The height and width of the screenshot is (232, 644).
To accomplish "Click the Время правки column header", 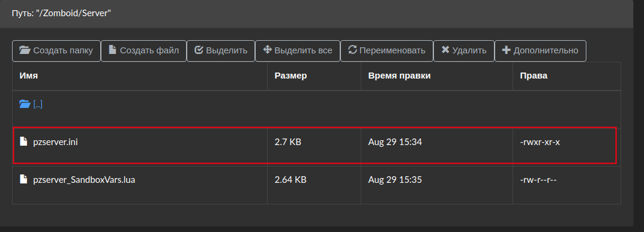I will (399, 76).
